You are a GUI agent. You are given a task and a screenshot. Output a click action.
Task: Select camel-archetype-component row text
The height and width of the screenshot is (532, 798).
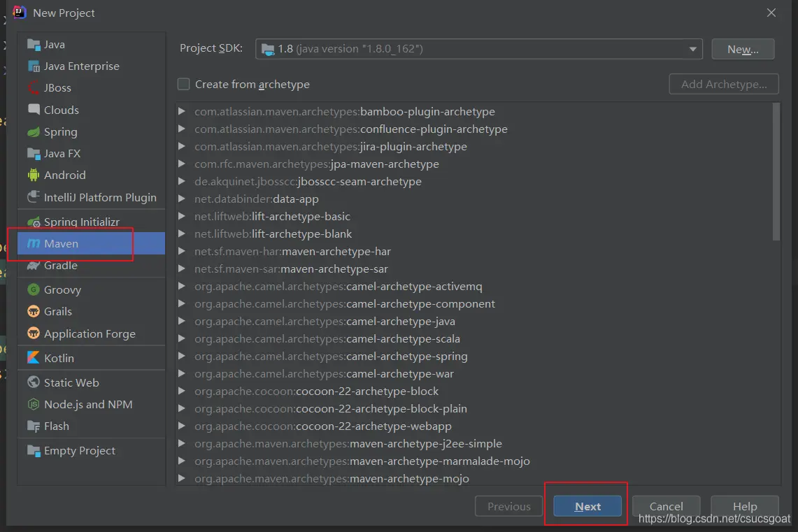(345, 303)
